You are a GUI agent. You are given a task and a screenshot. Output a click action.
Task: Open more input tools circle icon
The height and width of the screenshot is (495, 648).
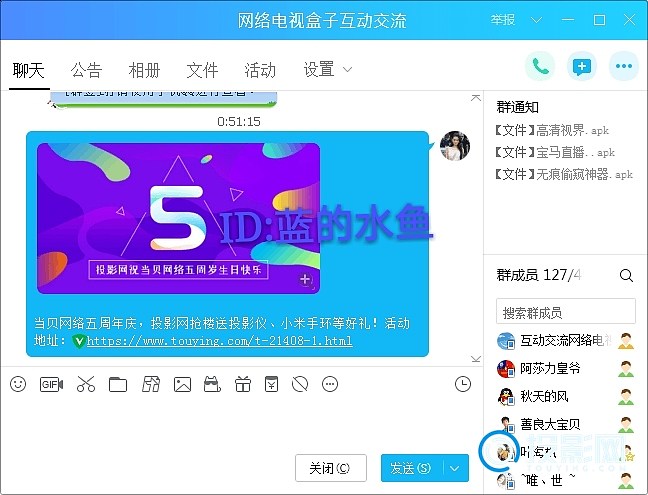coord(330,384)
